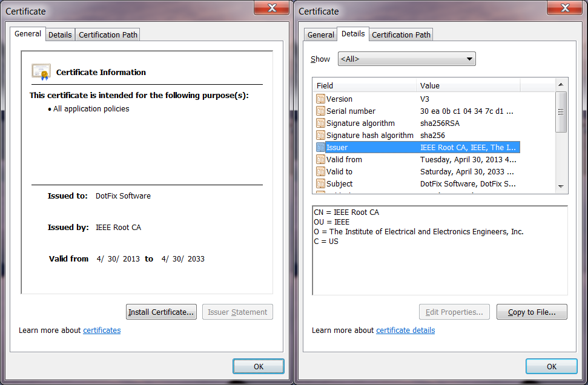
Task: Switch to General tab in right window
Action: coord(320,35)
